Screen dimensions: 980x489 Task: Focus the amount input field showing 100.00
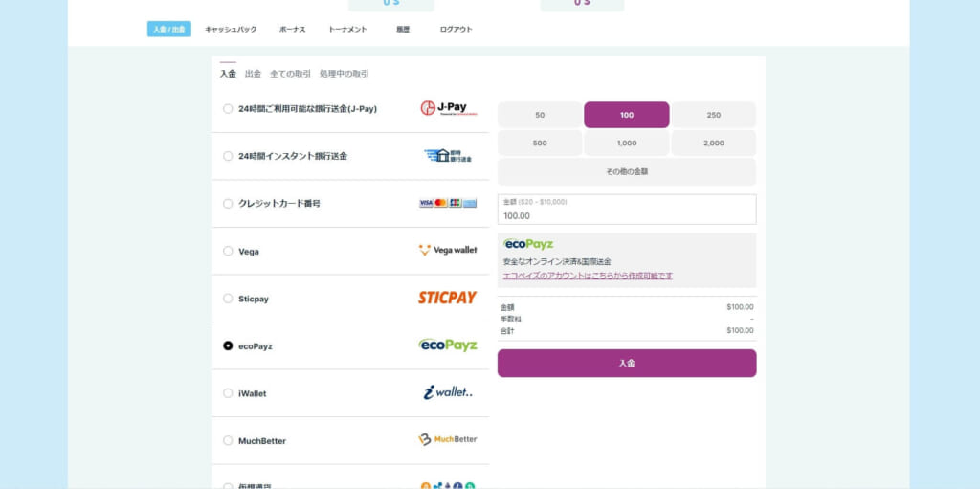(627, 210)
